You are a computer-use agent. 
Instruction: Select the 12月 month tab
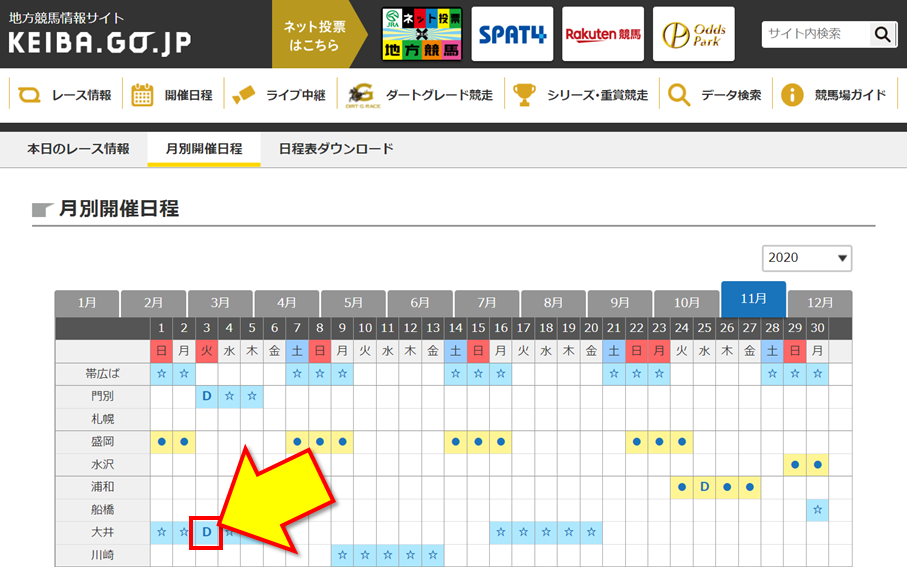(820, 302)
